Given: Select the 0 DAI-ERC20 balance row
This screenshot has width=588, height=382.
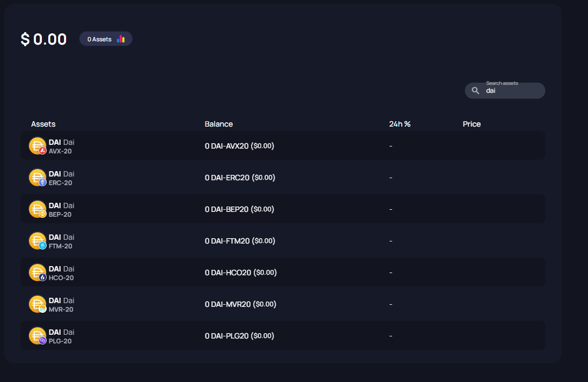Looking at the screenshot, I should click(240, 178).
